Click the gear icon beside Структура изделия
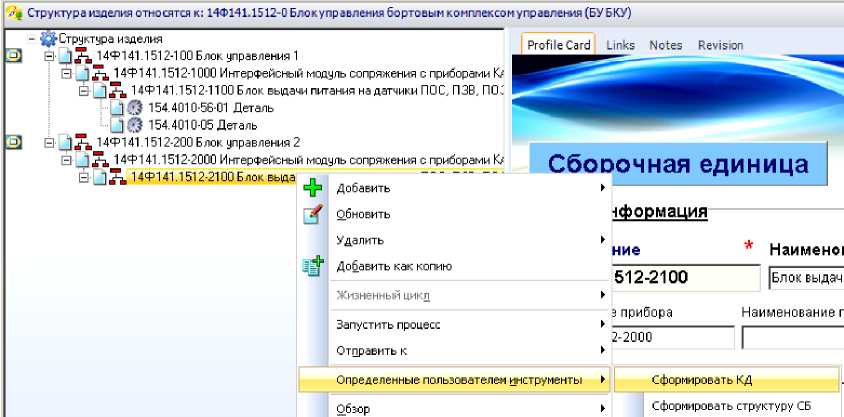This screenshot has height=417, width=844. tap(48, 39)
